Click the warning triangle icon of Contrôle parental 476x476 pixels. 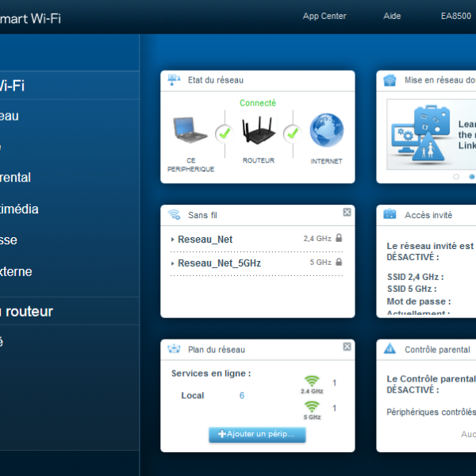pyautogui.click(x=390, y=348)
